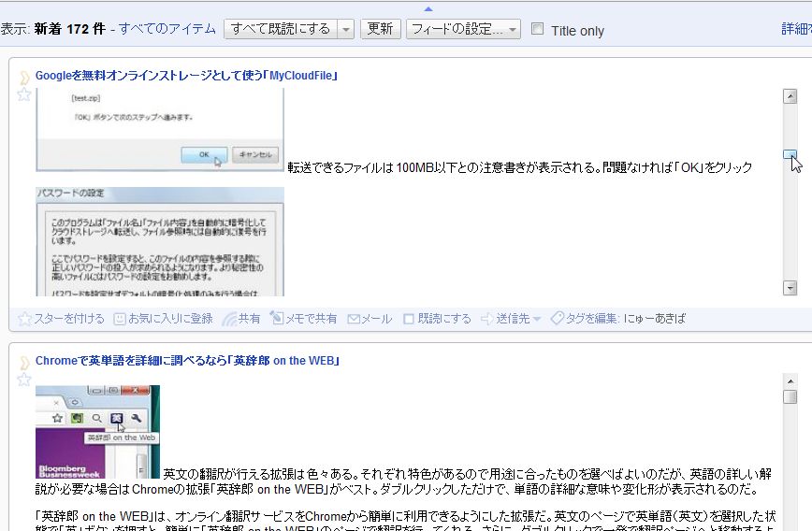
Task: Switch view to すべてのアイテム
Action: click(x=167, y=29)
